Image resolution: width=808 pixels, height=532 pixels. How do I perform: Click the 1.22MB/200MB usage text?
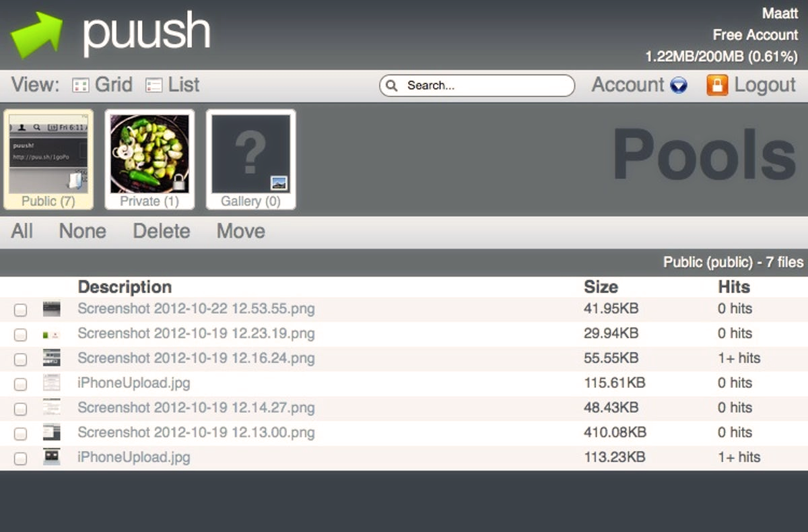721,57
